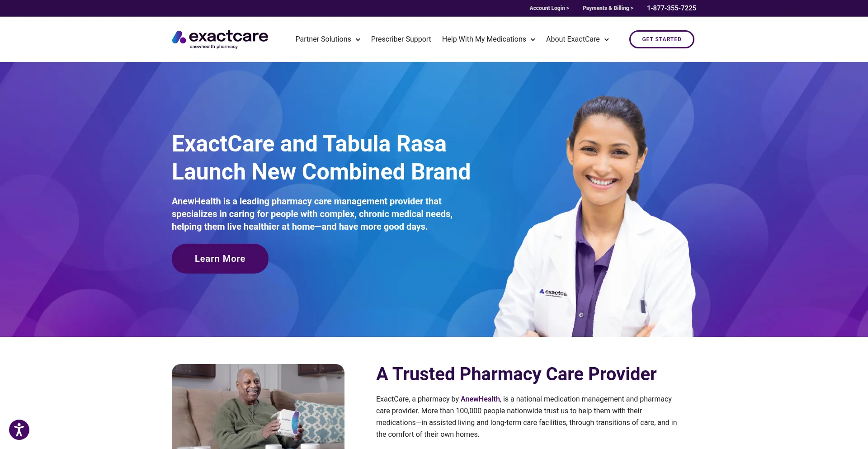This screenshot has height=449, width=868.
Task: Click the ExactCare logo
Action: click(x=220, y=39)
